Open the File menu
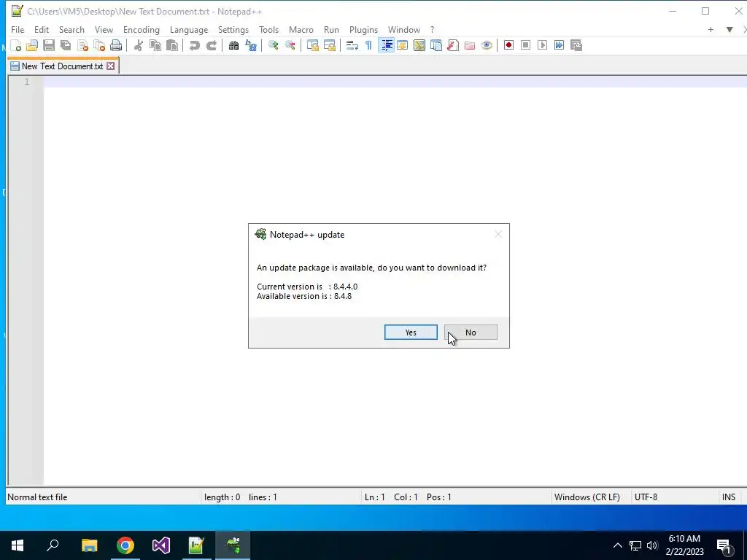 coord(18,29)
